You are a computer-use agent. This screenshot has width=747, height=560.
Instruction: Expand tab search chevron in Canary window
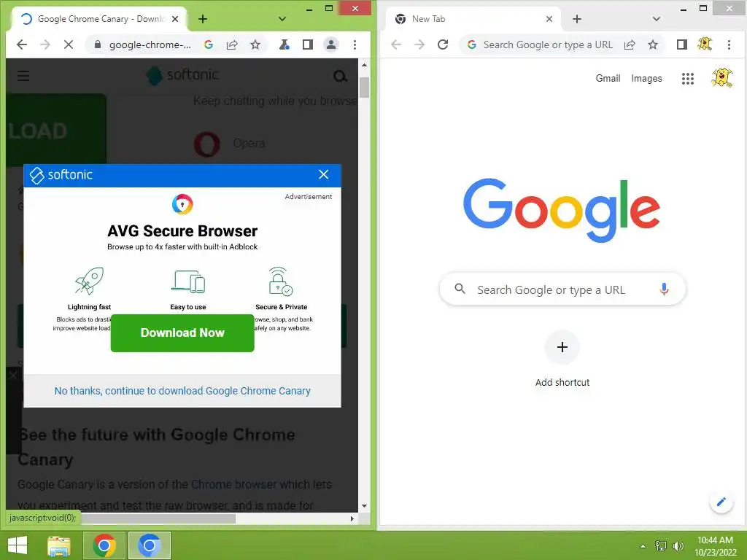coord(282,19)
